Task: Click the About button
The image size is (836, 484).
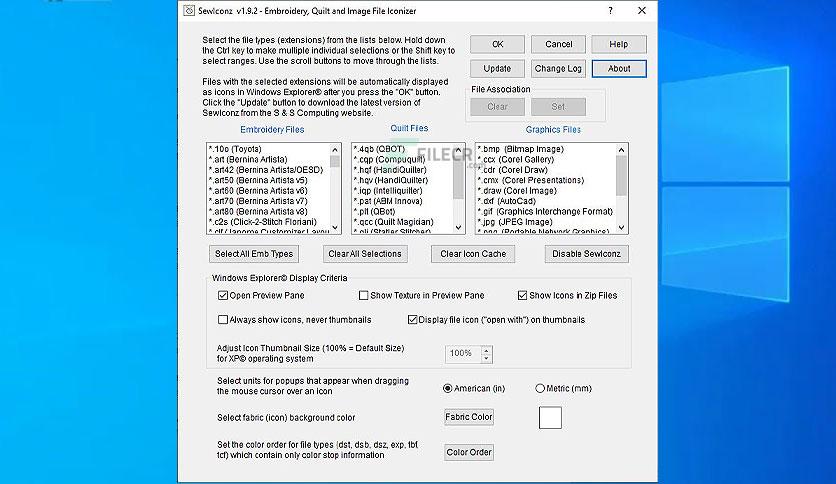Action: click(619, 69)
